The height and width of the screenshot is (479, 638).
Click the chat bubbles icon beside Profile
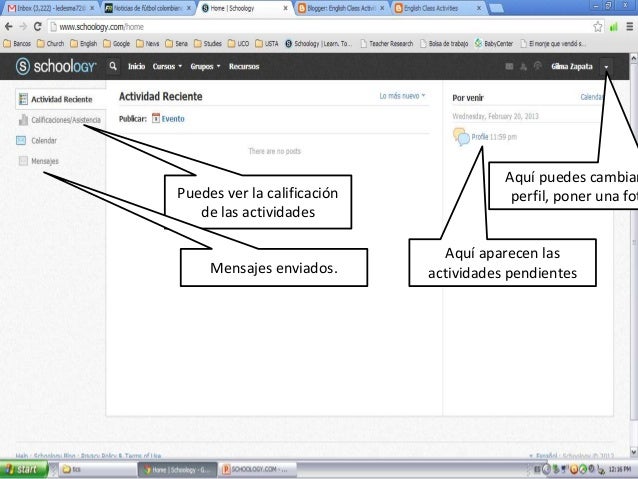tap(461, 137)
